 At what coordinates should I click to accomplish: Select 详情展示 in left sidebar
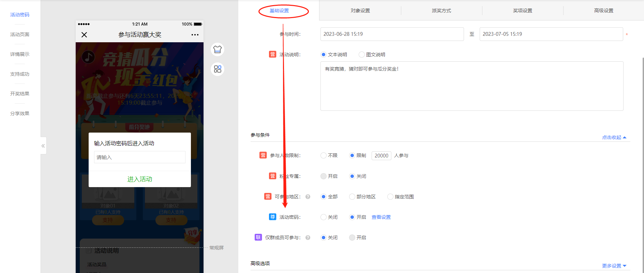click(20, 54)
